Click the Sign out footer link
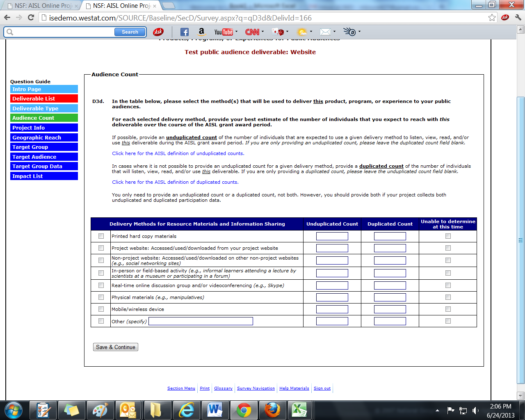This screenshot has width=525, height=420. pos(322,388)
